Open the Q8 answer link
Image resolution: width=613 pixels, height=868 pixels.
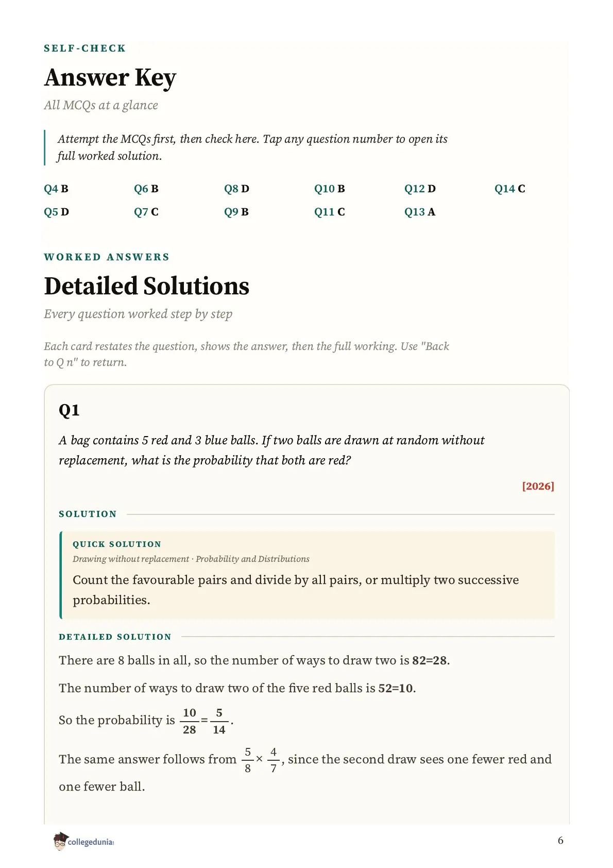tap(236, 189)
